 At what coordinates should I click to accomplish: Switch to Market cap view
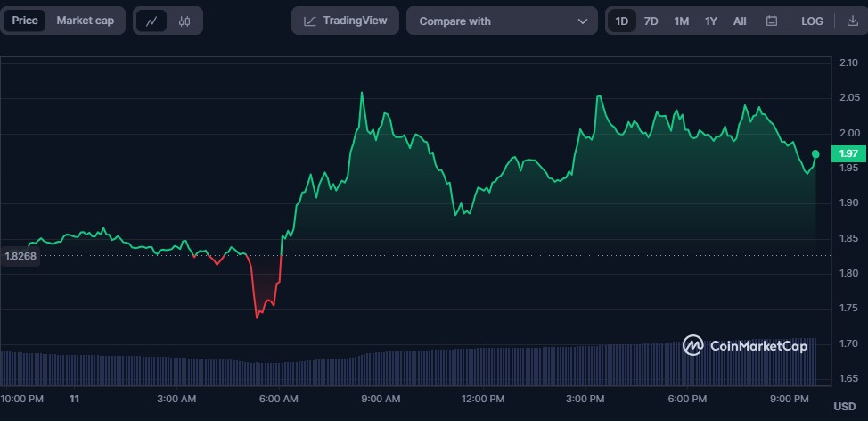86,21
